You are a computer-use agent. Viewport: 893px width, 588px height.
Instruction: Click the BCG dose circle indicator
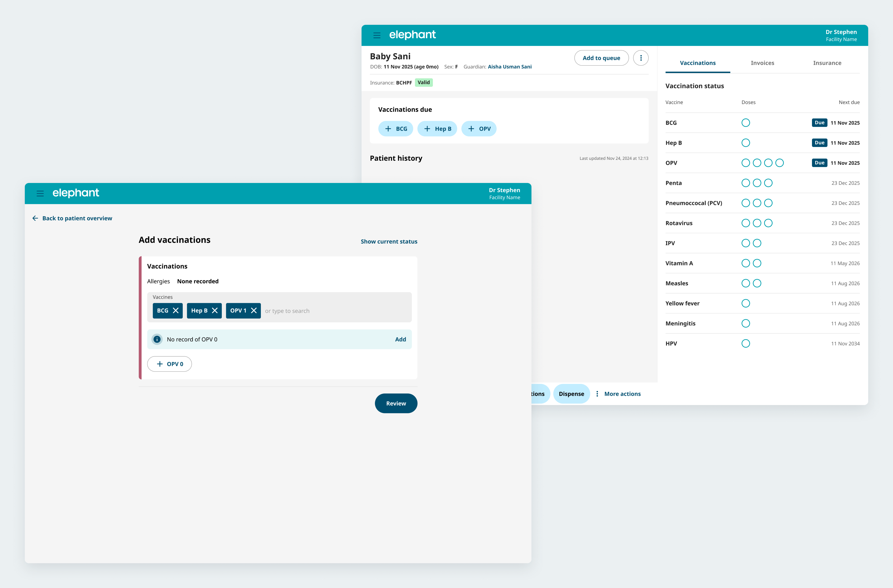click(746, 123)
